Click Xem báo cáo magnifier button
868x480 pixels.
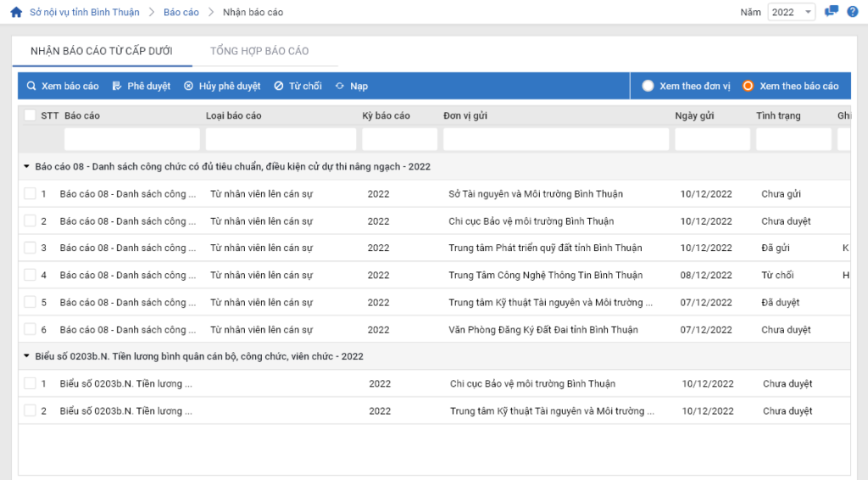pos(63,86)
